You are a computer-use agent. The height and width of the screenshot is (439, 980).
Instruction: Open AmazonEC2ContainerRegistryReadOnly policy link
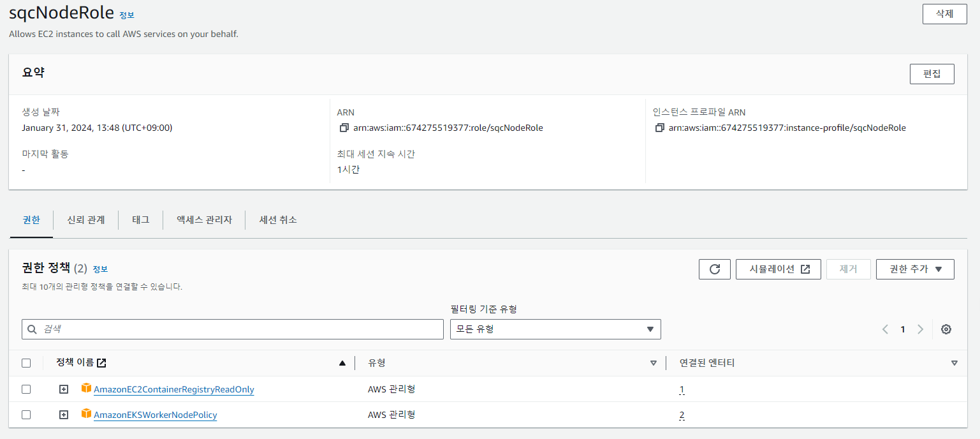coord(174,389)
